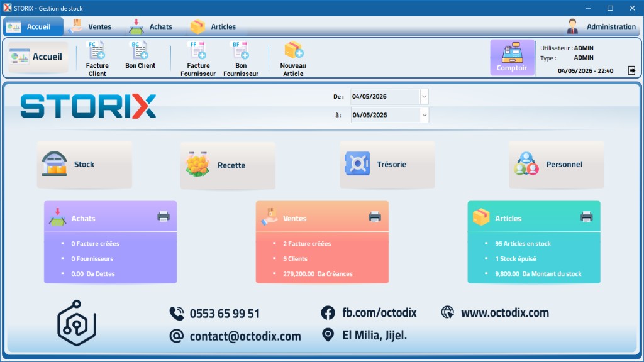
Task: Expand the 'à' date dropdown
Action: coord(425,116)
